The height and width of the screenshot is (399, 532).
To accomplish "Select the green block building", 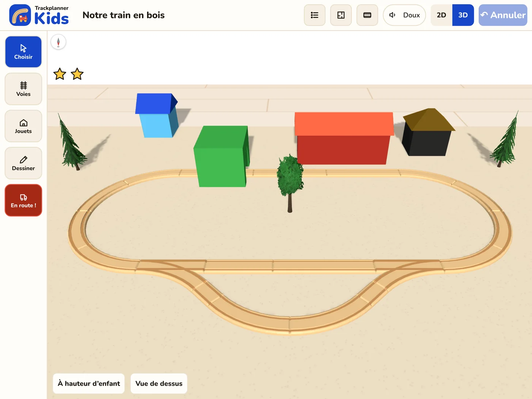I will pyautogui.click(x=222, y=156).
